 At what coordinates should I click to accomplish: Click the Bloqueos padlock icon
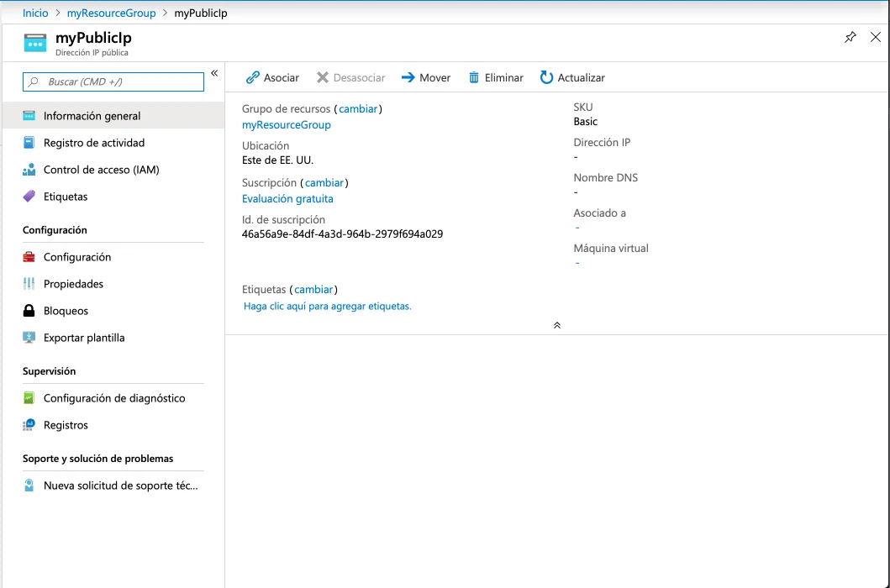[29, 311]
